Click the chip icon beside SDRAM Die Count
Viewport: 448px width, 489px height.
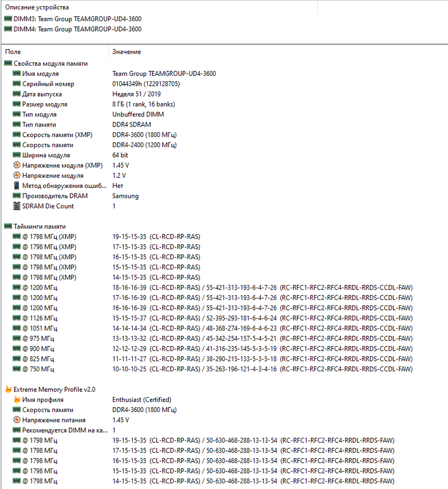click(17, 206)
